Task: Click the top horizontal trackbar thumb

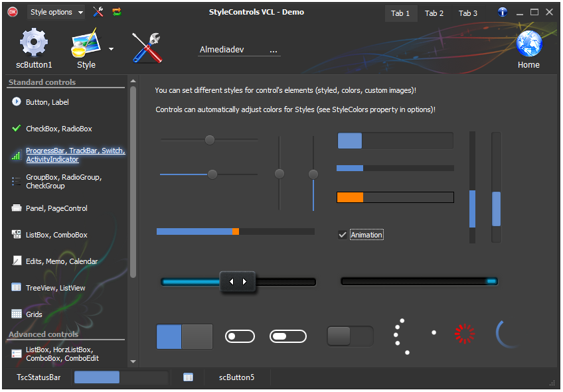Action: click(x=210, y=140)
